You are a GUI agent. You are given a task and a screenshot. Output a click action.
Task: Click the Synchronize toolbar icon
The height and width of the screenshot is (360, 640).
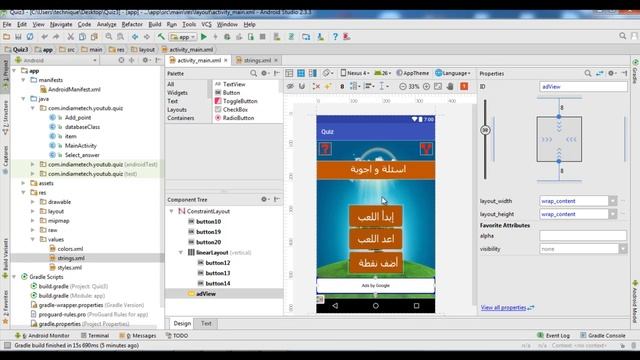point(30,37)
